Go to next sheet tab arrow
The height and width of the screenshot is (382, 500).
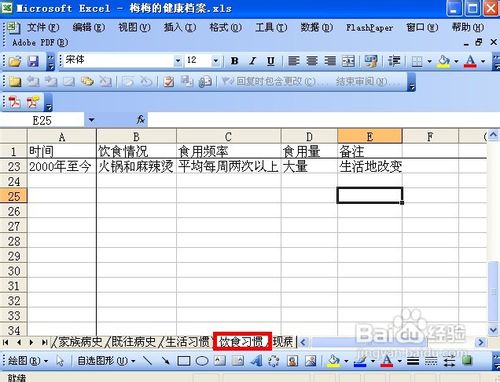31,342
